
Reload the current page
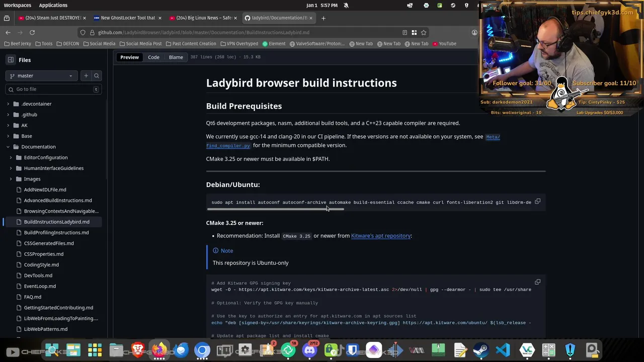tap(32, 33)
